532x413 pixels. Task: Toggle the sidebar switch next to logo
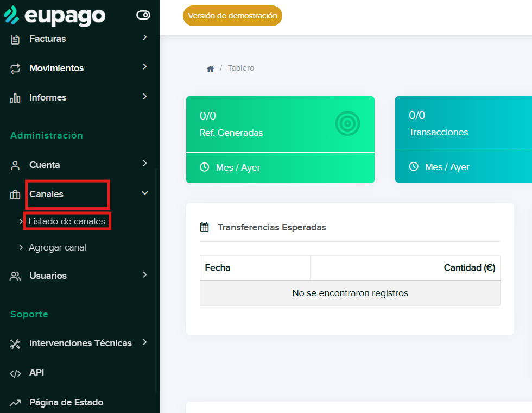(143, 15)
